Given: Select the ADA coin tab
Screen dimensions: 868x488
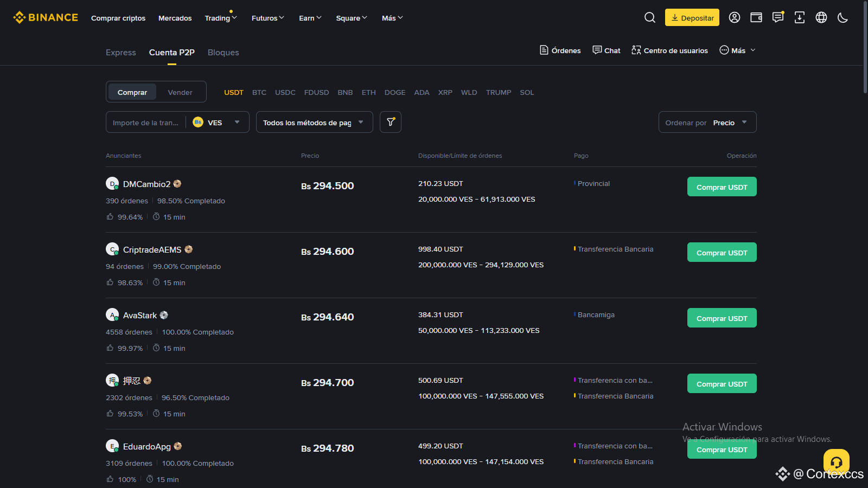Looking at the screenshot, I should 422,92.
